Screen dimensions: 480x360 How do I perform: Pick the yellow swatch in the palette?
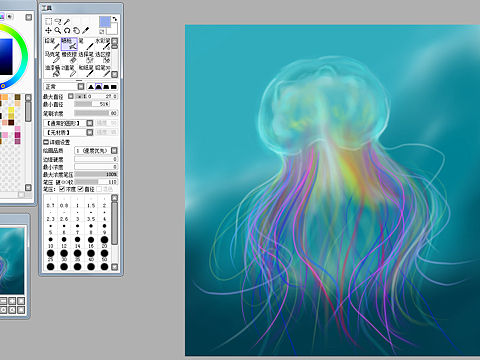(x=11, y=110)
